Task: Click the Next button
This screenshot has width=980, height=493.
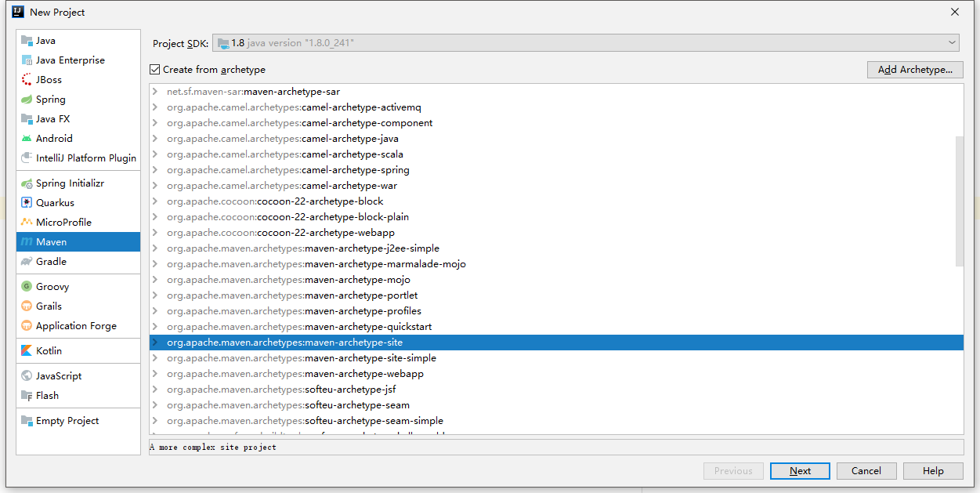Action: pos(800,471)
